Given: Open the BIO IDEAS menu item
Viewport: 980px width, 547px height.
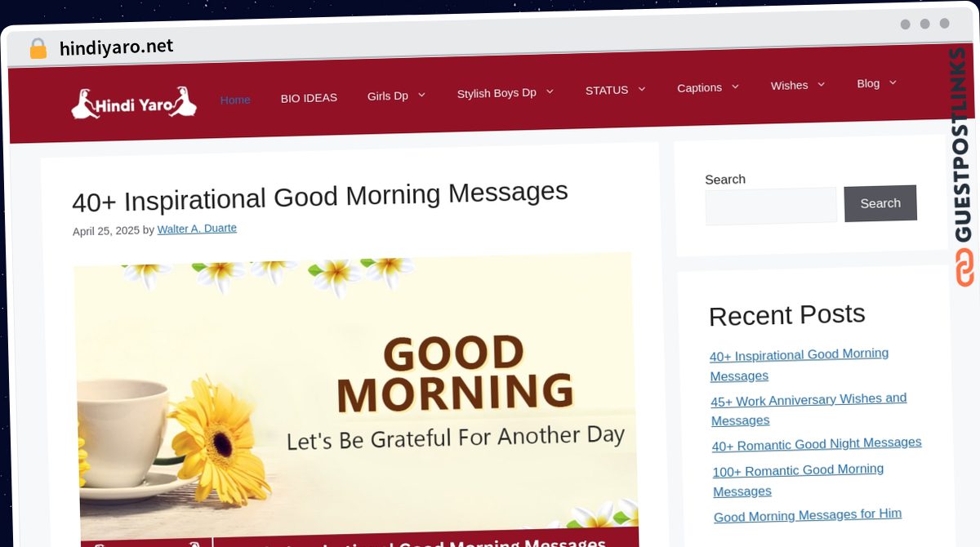Looking at the screenshot, I should 309,98.
